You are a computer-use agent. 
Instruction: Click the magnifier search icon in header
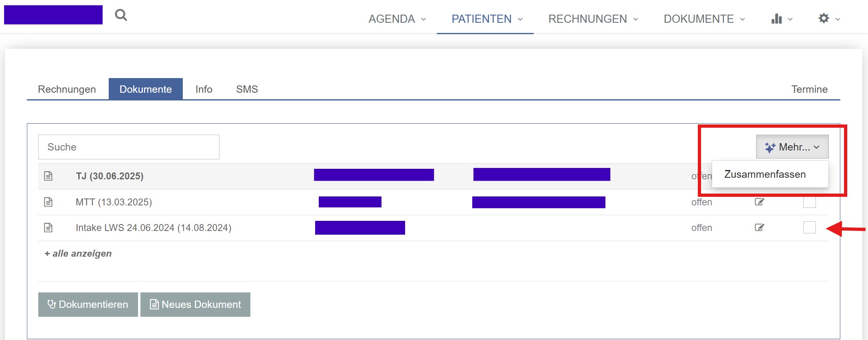pos(121,15)
